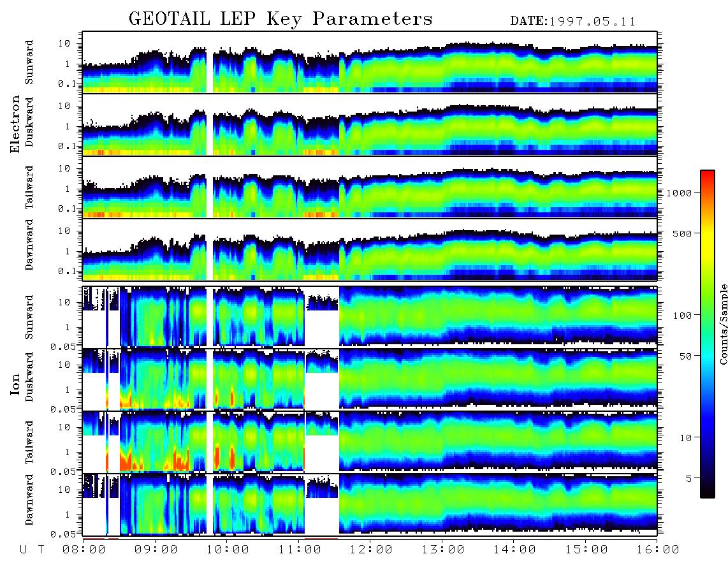
Task: Click the Ion 'Duskward' panel label
Action: point(29,377)
